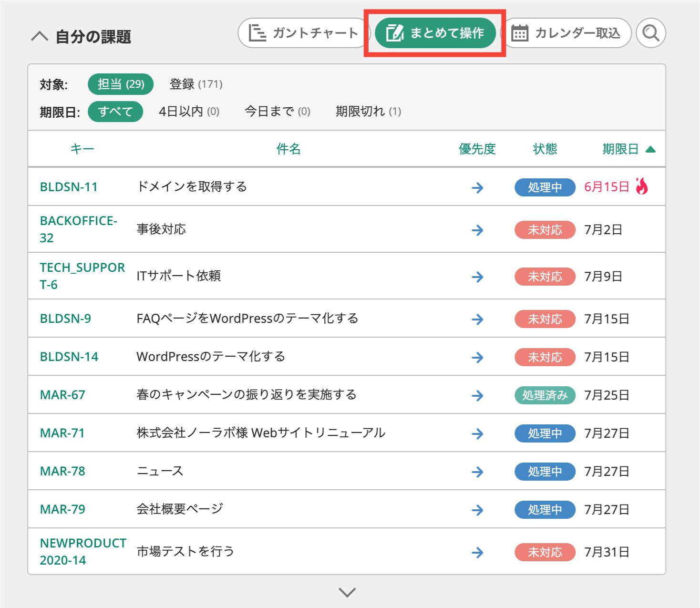Sort by 件名 column header

[288, 149]
